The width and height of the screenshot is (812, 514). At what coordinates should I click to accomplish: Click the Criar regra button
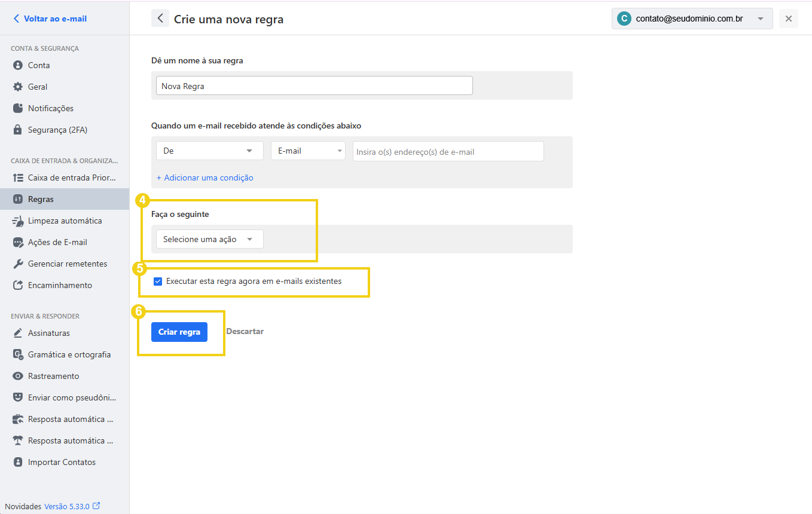(x=179, y=331)
